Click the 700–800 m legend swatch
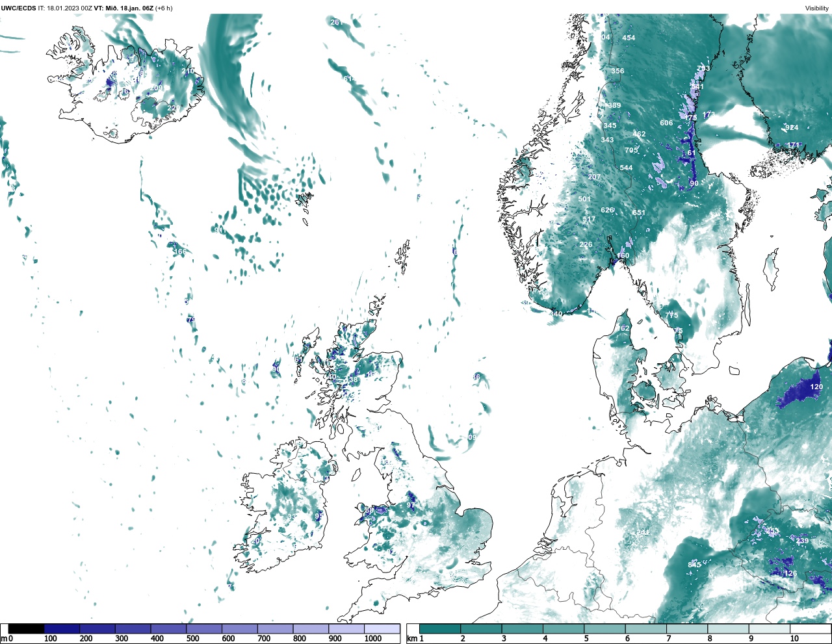 [275, 628]
